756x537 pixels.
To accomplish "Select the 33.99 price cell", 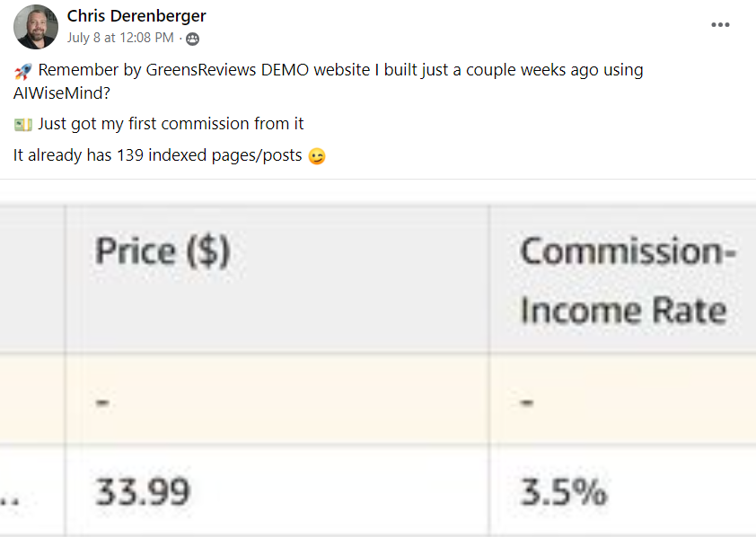I will 277,490.
